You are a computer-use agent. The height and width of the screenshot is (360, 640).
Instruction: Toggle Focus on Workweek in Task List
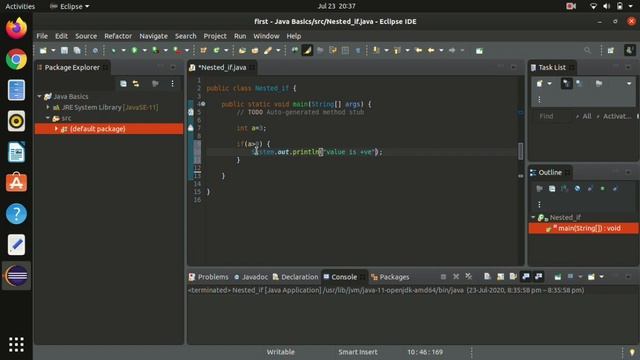[x=599, y=84]
